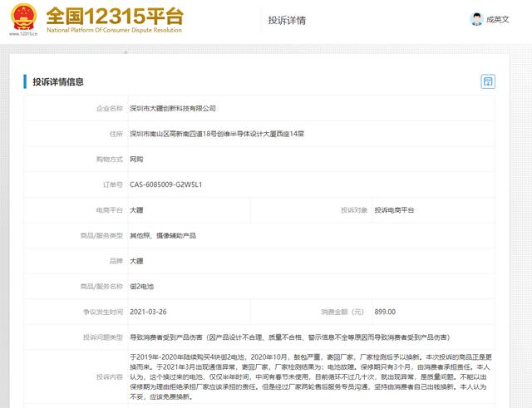Click the National Platform Of Consumer Dispute Resolution subtitle
The width and height of the screenshot is (532, 408).
tap(115, 30)
